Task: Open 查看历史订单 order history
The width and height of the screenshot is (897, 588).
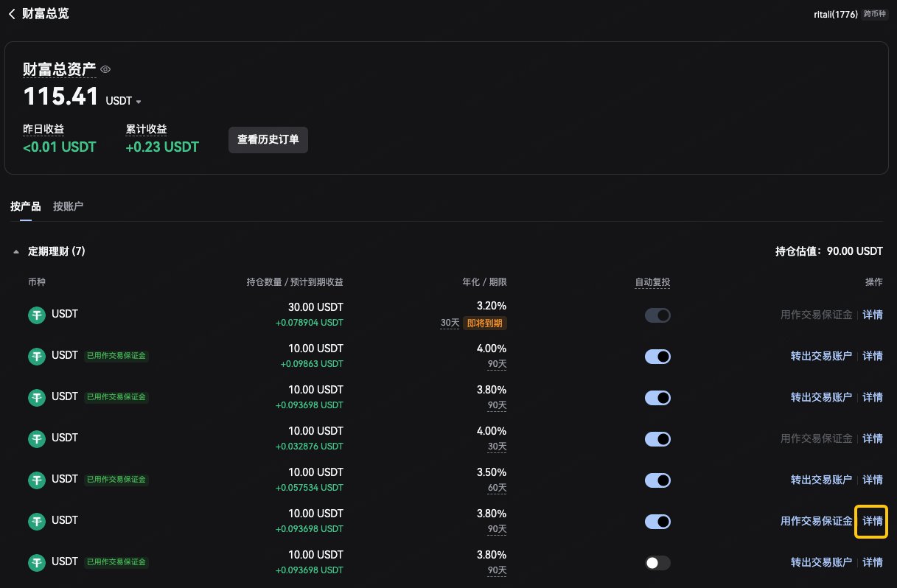Action: (x=268, y=139)
